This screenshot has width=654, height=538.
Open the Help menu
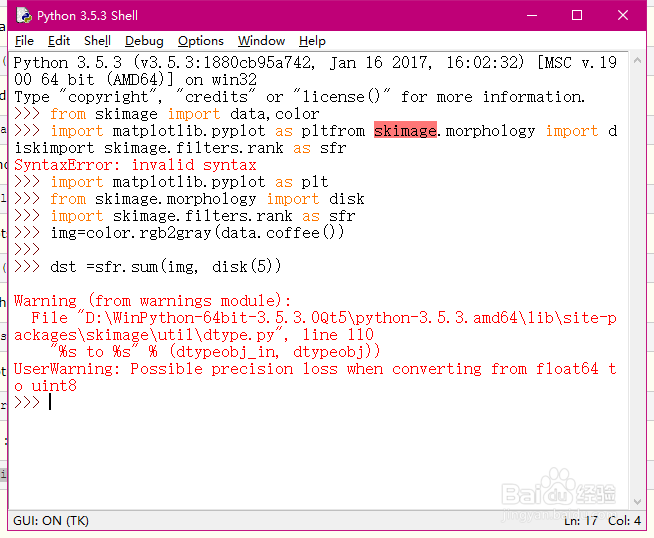[312, 41]
